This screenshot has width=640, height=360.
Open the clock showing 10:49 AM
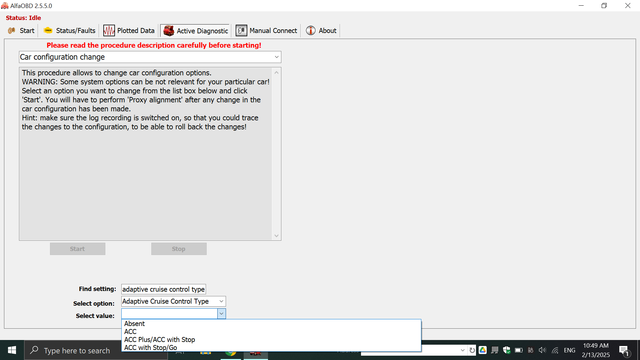coord(596,350)
